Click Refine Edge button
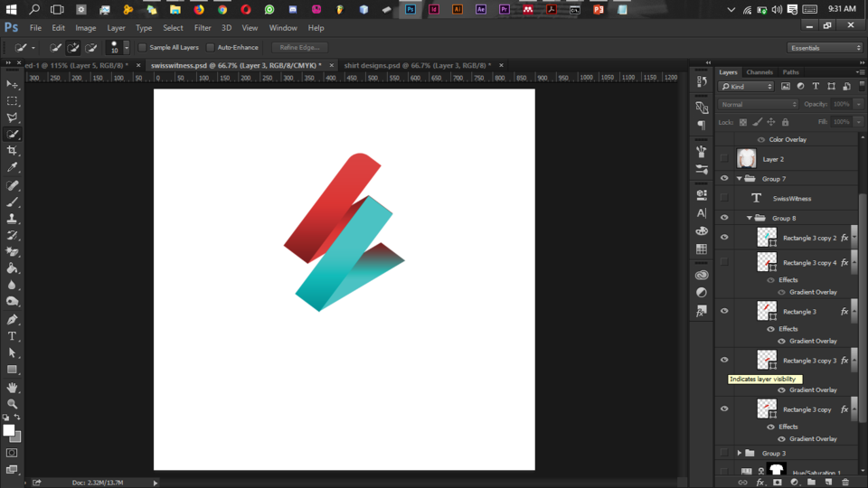This screenshot has height=488, width=868. [x=299, y=48]
